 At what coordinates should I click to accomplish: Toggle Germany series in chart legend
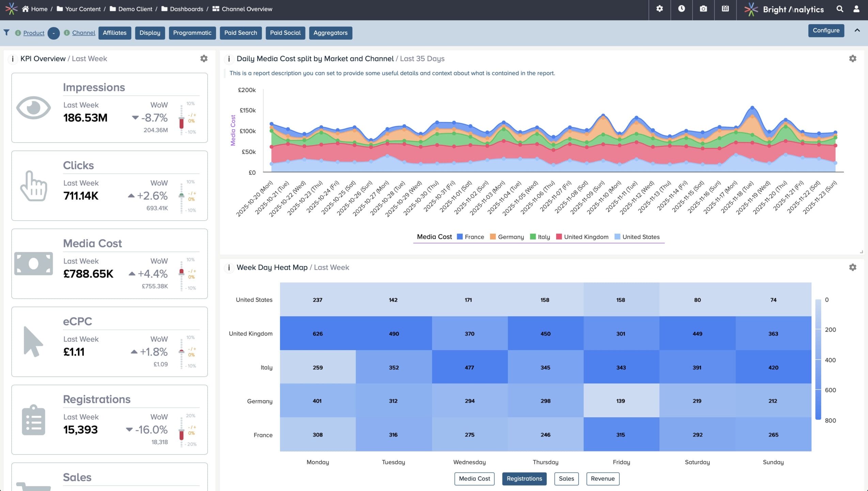[x=510, y=237]
